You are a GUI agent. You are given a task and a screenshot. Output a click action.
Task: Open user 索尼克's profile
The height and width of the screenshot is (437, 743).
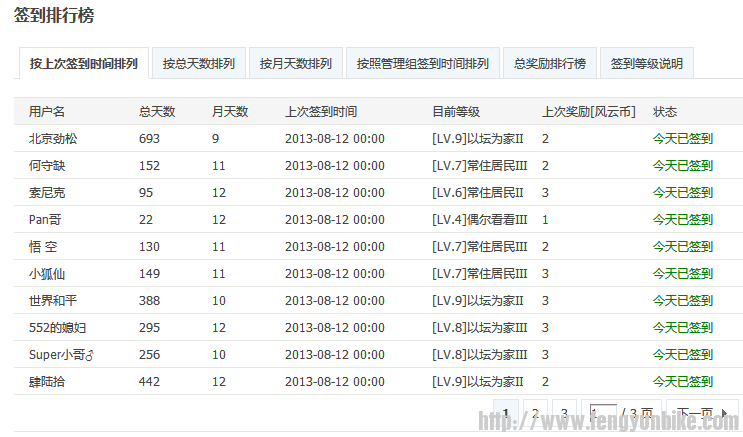tap(47, 193)
